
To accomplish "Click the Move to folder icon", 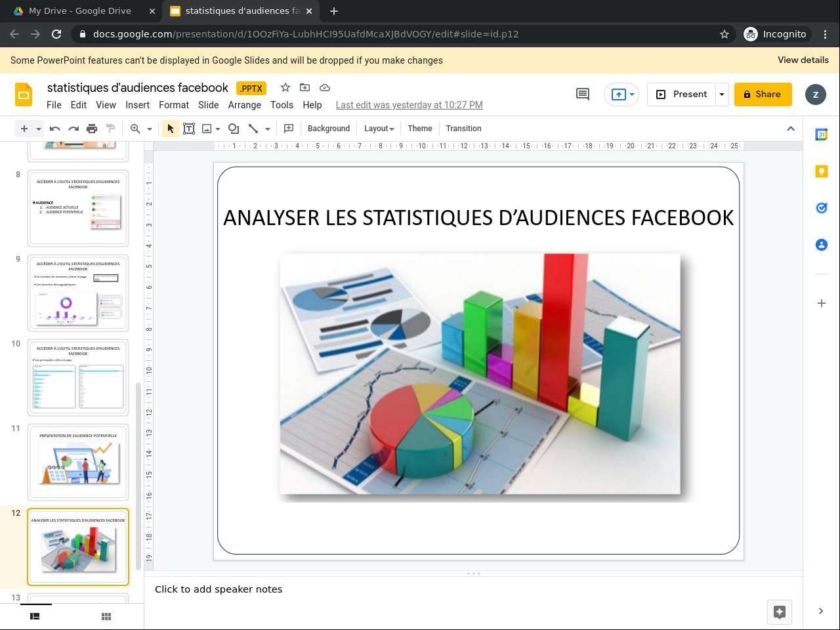I will pos(305,88).
